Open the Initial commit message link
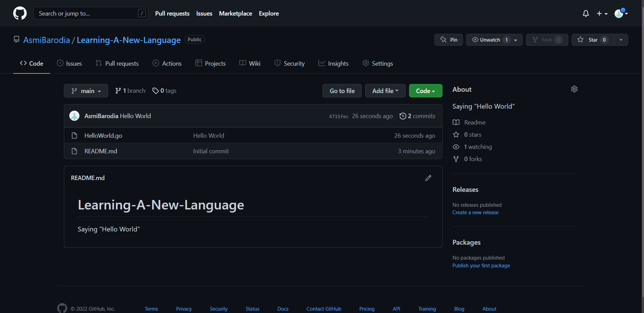644x313 pixels. 211,151
